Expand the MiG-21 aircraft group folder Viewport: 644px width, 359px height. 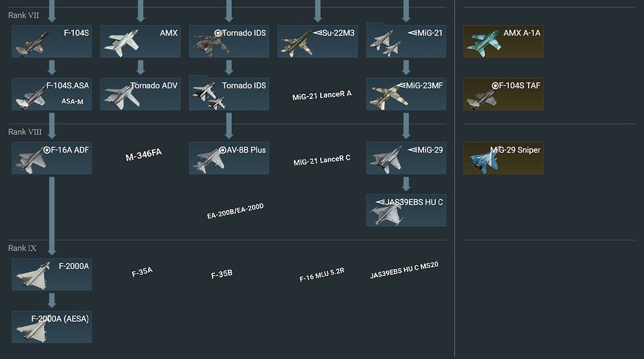[x=406, y=41]
